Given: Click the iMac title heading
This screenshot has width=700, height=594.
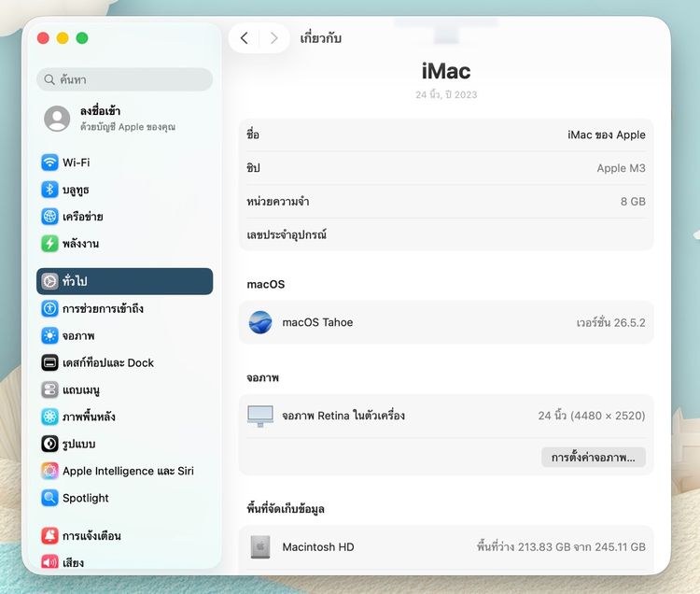Looking at the screenshot, I should click(446, 71).
